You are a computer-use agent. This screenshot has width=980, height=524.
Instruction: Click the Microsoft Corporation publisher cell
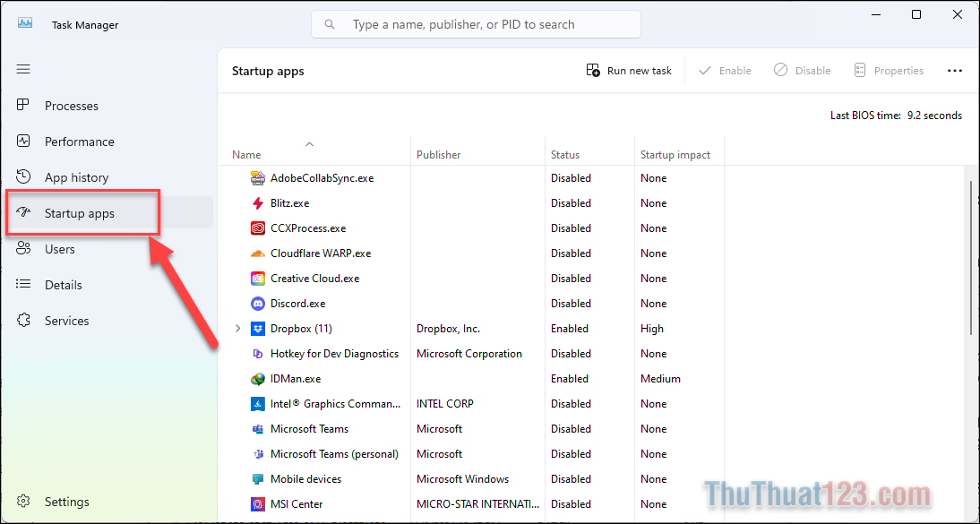click(469, 353)
